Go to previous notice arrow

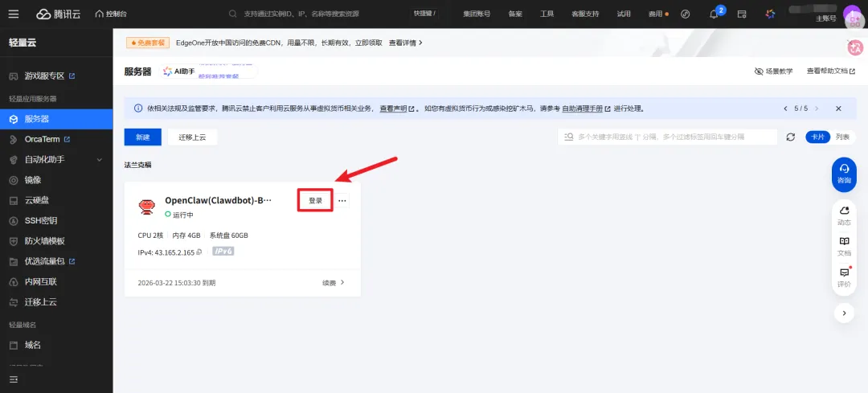tap(785, 108)
